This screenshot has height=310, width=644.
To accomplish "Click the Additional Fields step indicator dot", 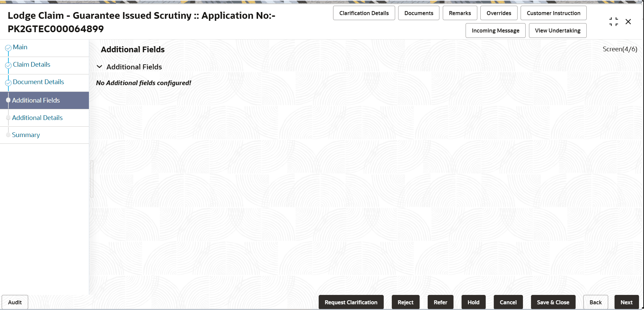I will (x=8, y=100).
